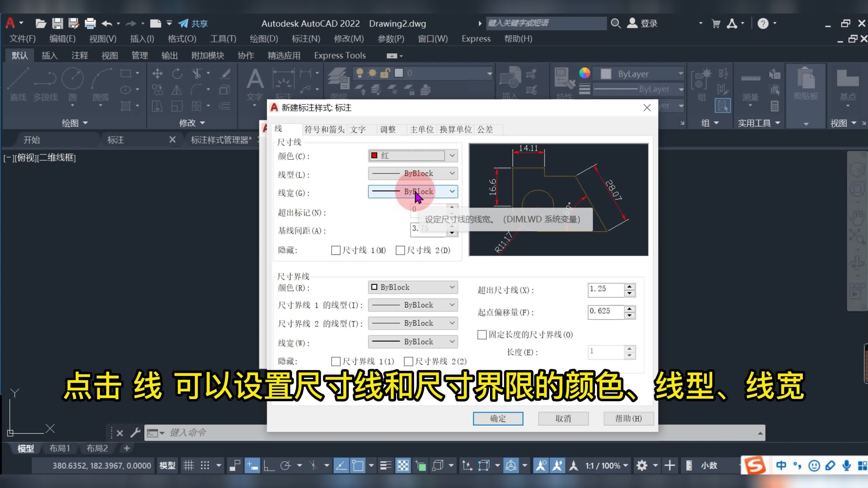Click the 确定 button
868x488 pixels.
click(x=498, y=419)
